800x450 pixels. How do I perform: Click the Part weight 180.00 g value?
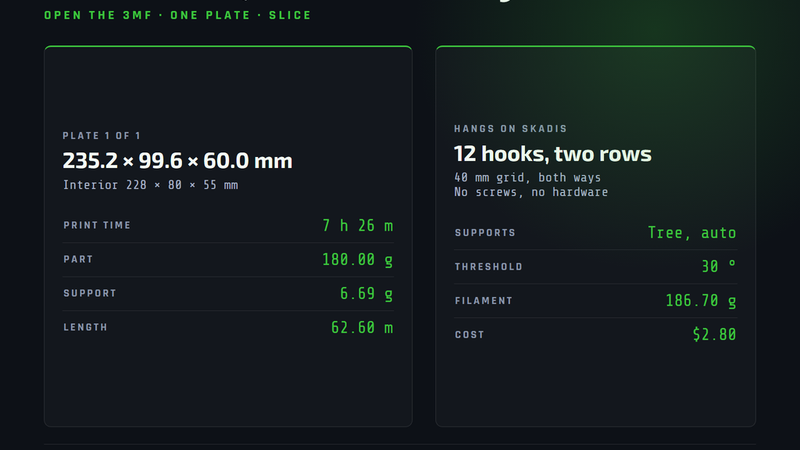358,260
